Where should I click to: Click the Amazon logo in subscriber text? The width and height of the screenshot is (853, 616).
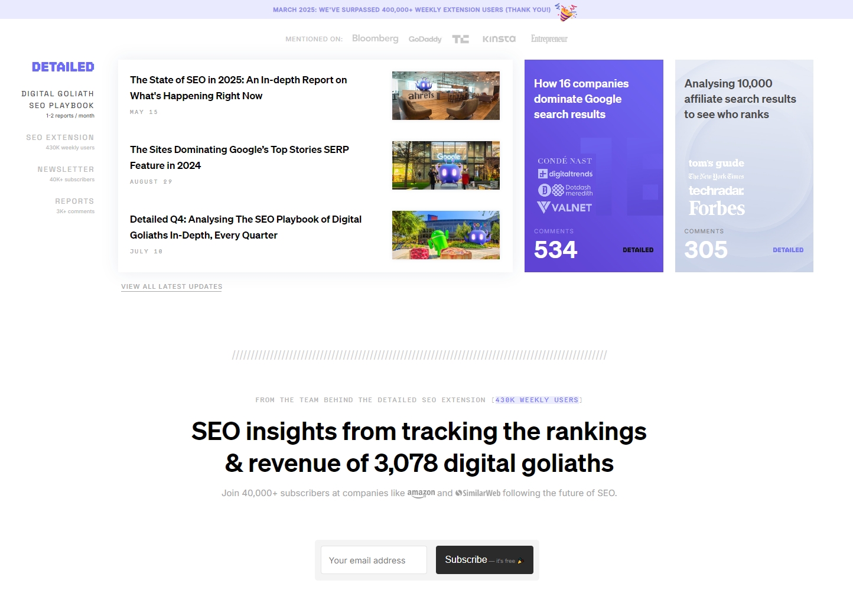[421, 493]
